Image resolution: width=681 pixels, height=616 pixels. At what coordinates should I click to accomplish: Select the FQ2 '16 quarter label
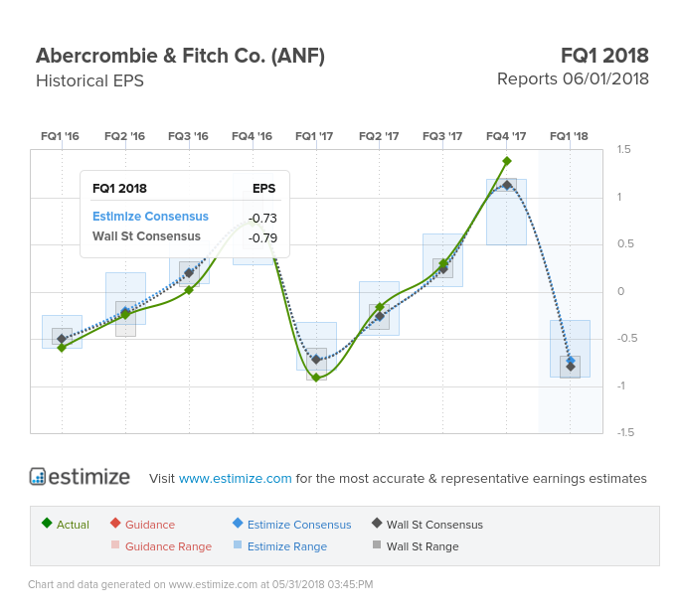click(x=124, y=136)
